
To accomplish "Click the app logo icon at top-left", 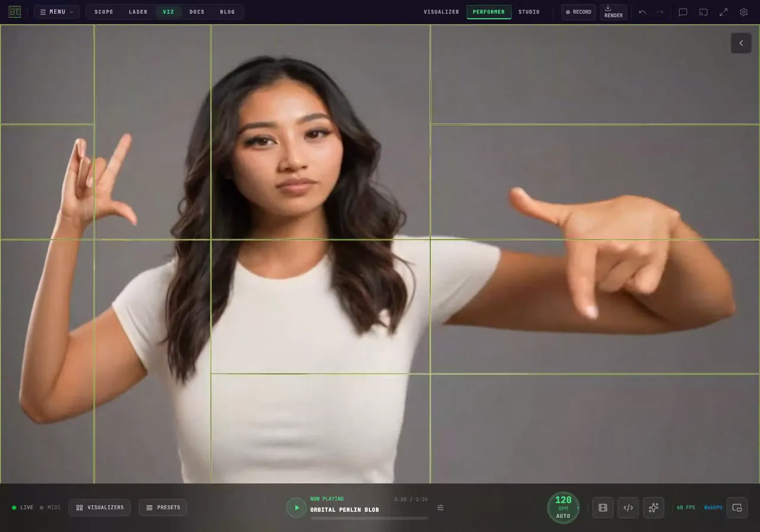I will coord(15,12).
